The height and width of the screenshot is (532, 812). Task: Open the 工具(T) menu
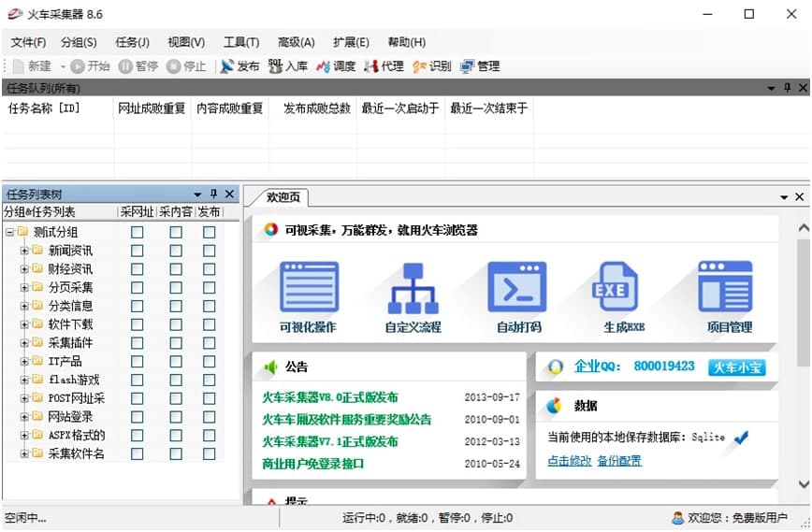[x=241, y=42]
